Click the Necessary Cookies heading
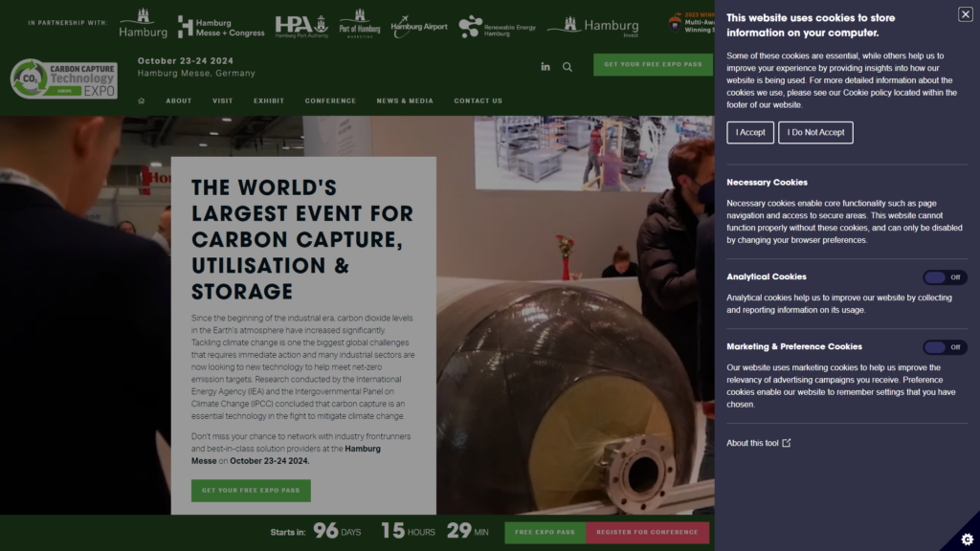The width and height of the screenshot is (980, 551). pos(767,183)
